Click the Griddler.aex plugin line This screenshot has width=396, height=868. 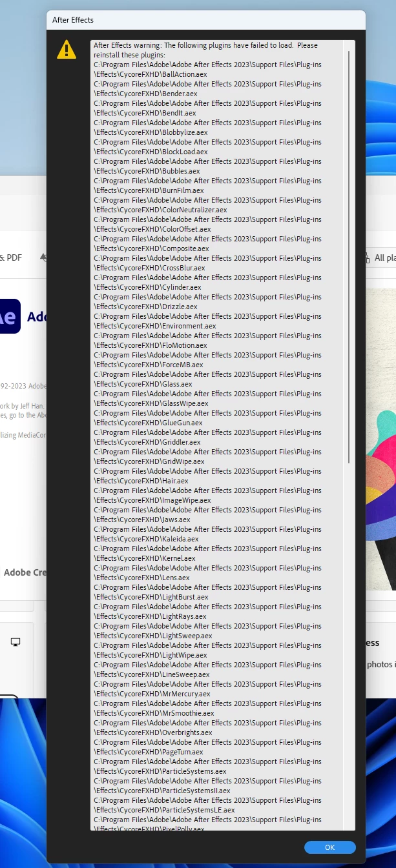(147, 442)
